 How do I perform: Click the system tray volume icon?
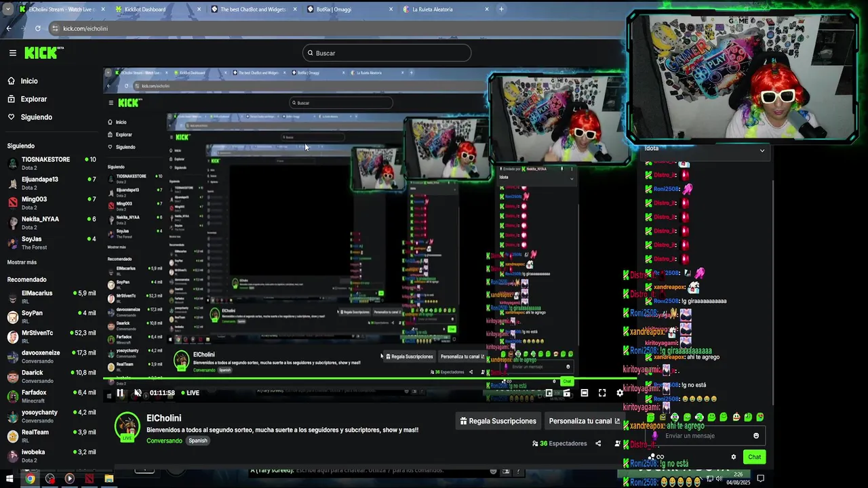(x=719, y=479)
